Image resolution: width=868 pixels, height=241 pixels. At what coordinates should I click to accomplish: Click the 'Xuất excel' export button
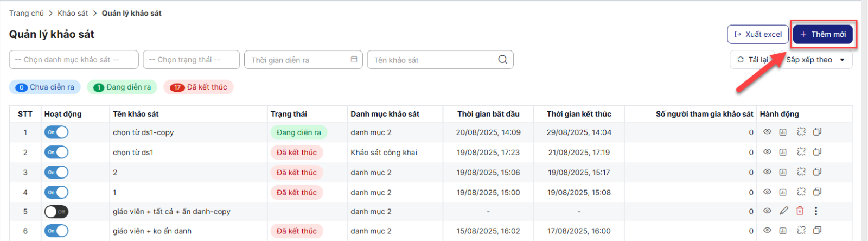click(758, 34)
